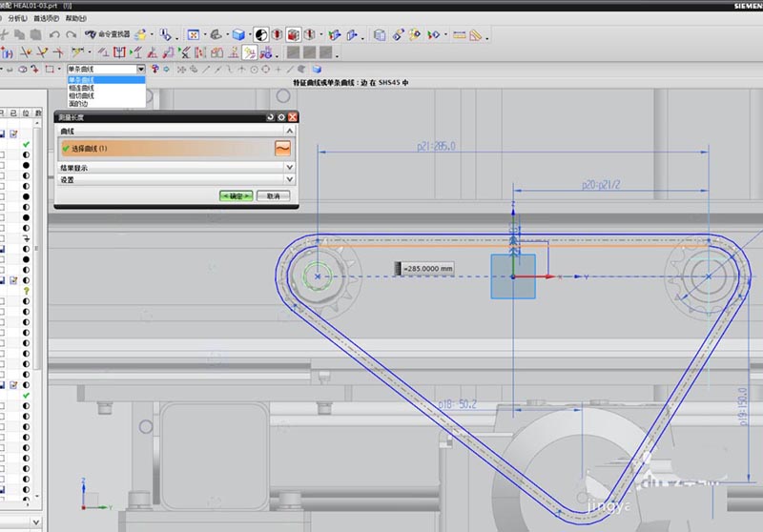Click the curve selection icon in dialog

pos(282,148)
